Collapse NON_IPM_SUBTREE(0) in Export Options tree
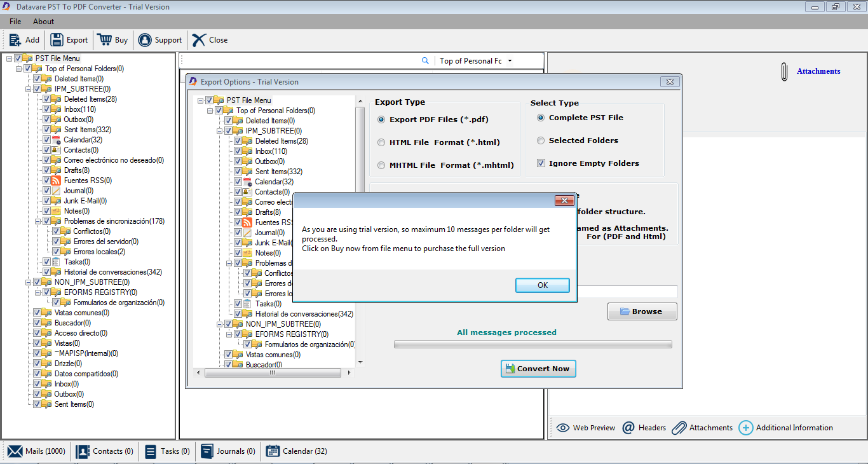Image resolution: width=868 pixels, height=464 pixels. (x=219, y=324)
